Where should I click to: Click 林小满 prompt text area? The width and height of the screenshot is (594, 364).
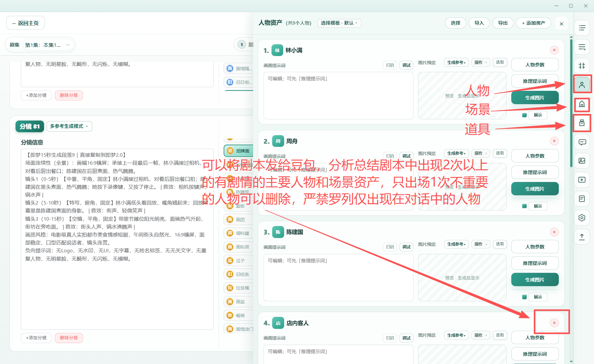(338, 96)
